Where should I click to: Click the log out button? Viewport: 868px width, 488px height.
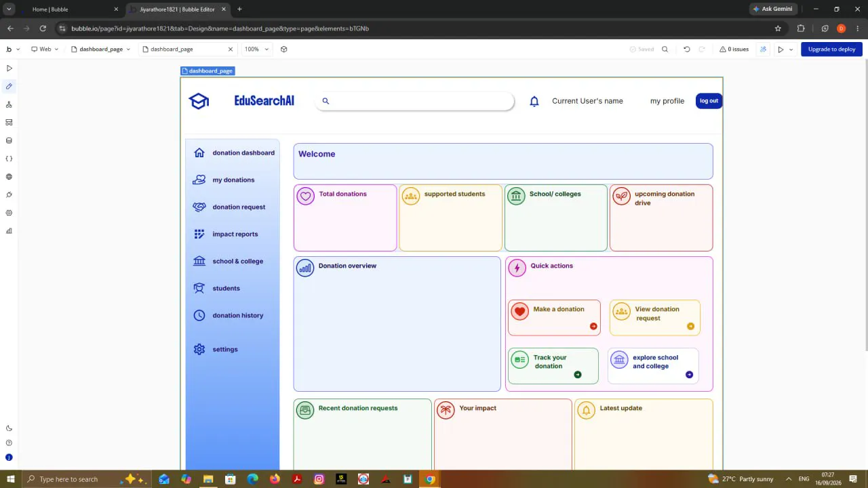pos(709,101)
